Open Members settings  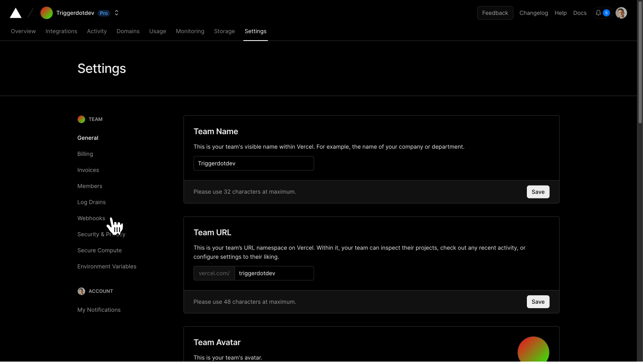click(x=90, y=186)
